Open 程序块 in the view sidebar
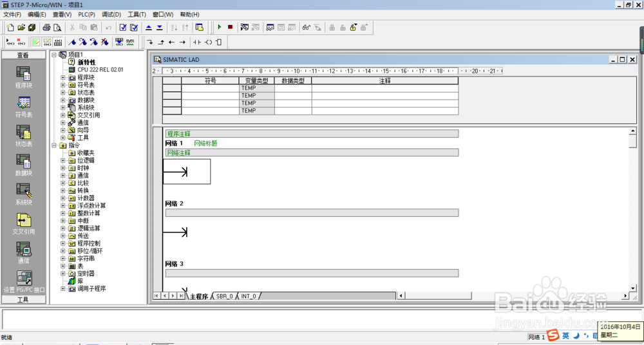The image size is (644, 345). pos(23,77)
